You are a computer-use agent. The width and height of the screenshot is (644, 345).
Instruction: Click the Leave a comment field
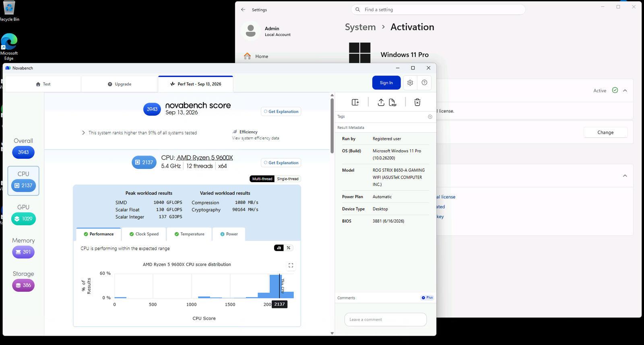(x=386, y=320)
